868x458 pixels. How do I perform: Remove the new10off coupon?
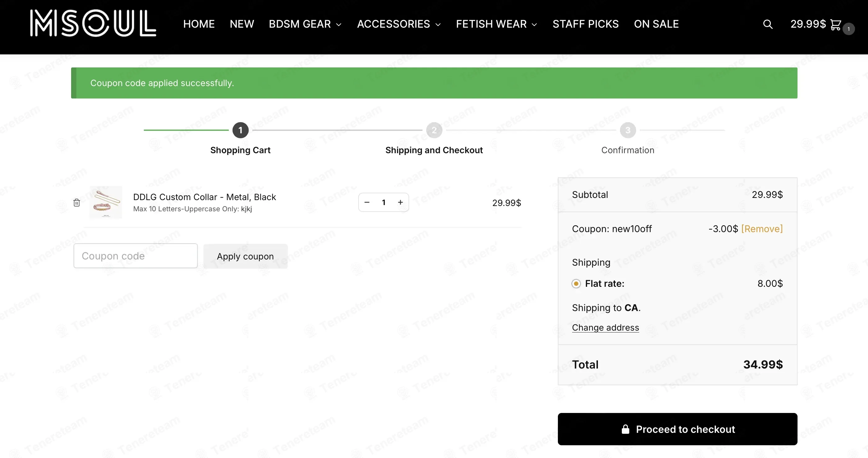coord(762,229)
